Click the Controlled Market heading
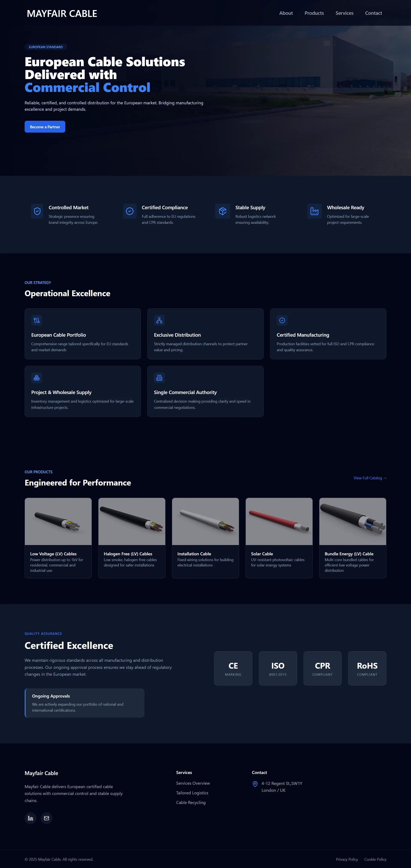Image resolution: width=411 pixels, height=868 pixels. tap(68, 208)
